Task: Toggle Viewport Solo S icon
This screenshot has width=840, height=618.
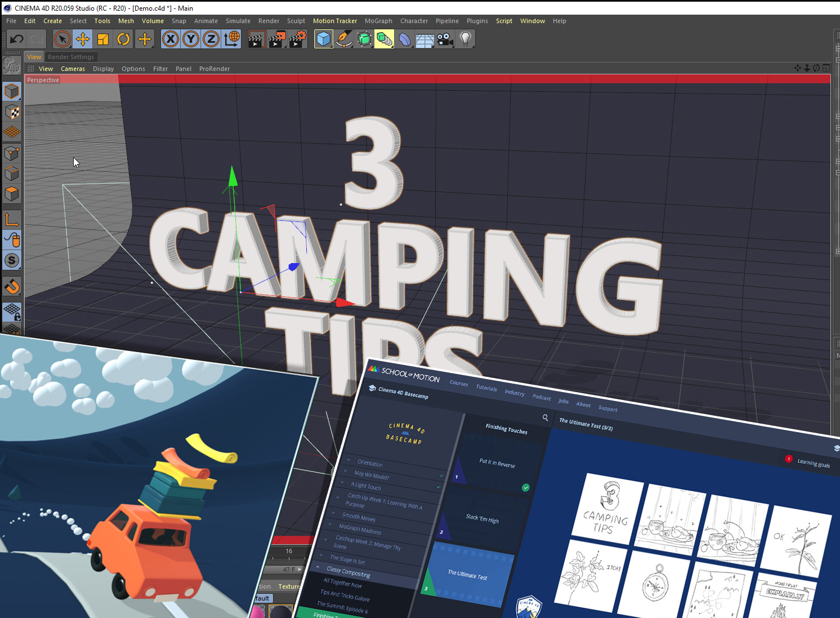Action: point(12,260)
